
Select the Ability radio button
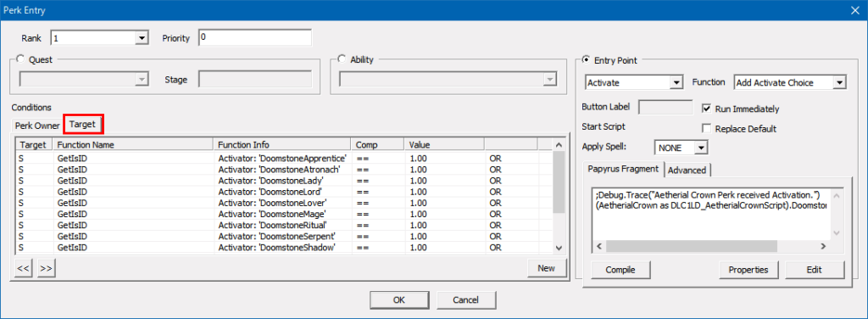coord(342,59)
